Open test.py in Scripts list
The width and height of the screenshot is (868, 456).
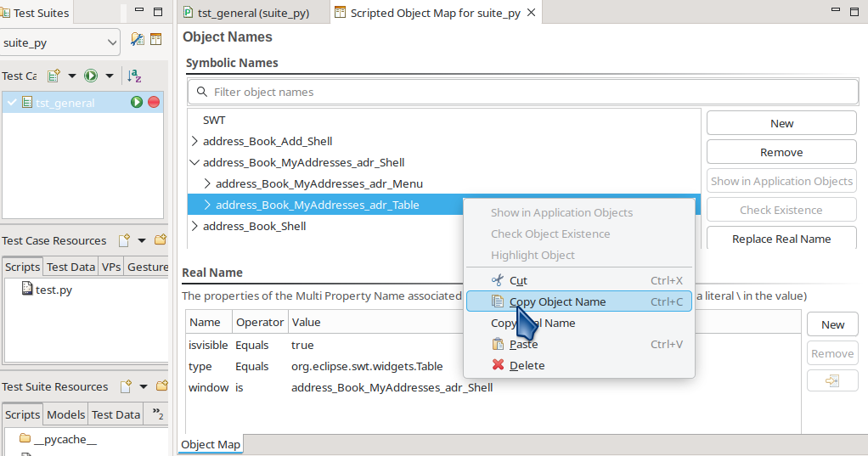pyautogui.click(x=53, y=290)
